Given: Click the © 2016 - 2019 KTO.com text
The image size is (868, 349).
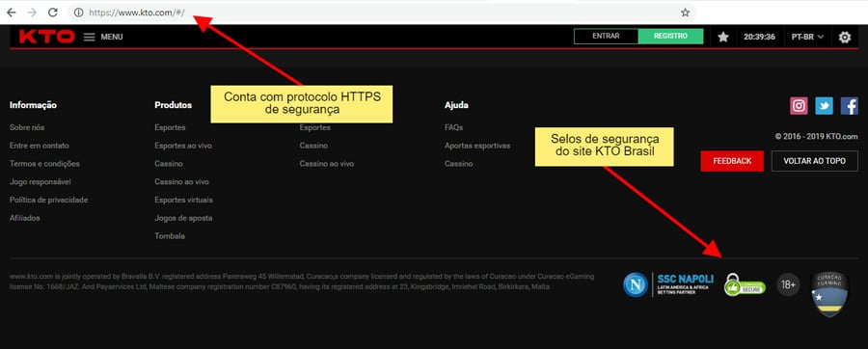Looking at the screenshot, I should tap(817, 136).
